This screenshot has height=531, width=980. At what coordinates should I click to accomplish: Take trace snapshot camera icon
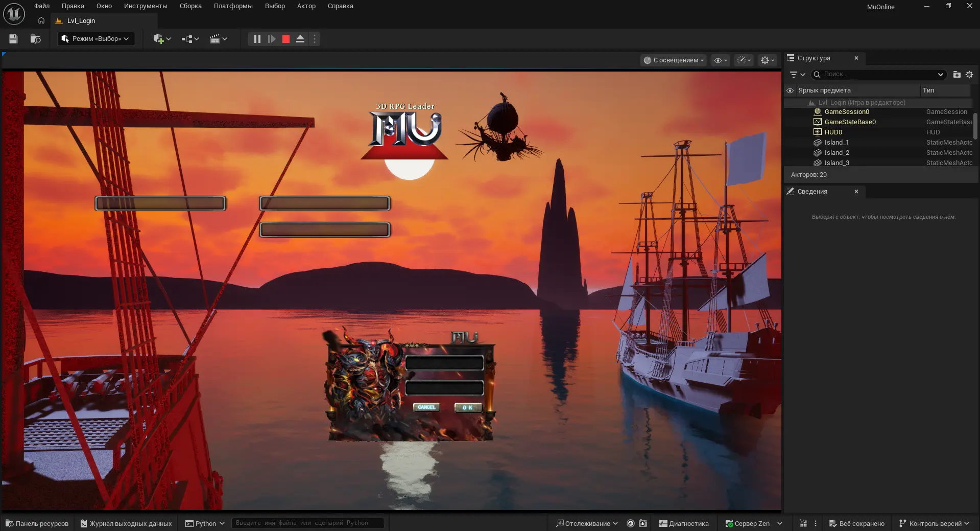point(643,524)
